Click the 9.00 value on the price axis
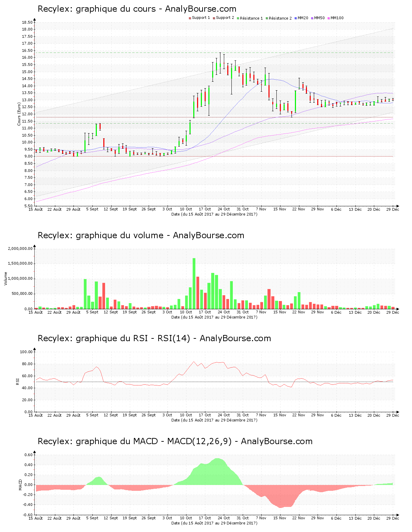The image size is (412, 532). coord(28,157)
